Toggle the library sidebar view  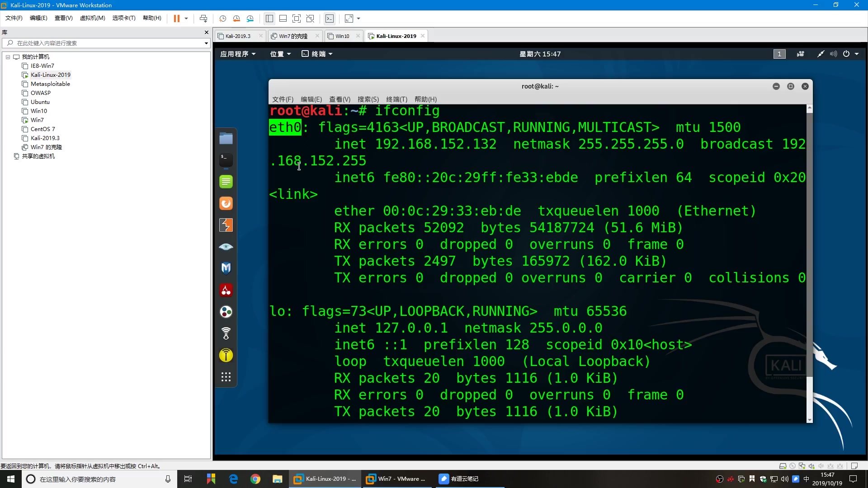269,19
